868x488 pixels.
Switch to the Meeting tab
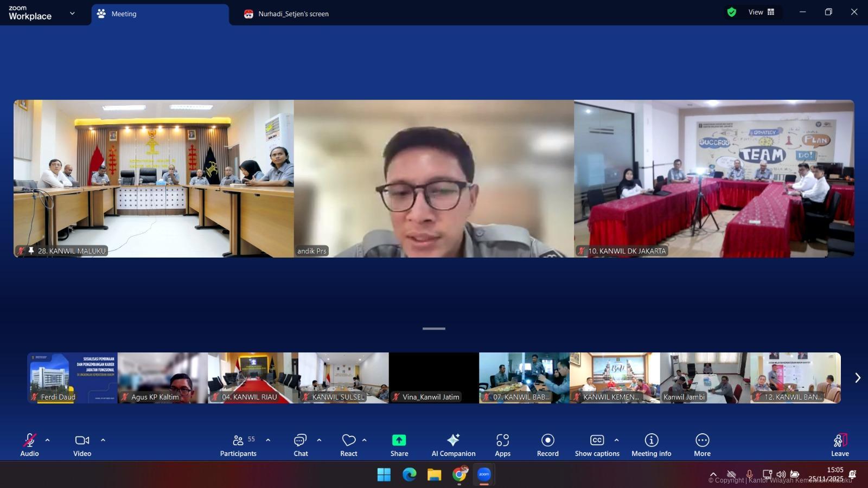click(160, 14)
